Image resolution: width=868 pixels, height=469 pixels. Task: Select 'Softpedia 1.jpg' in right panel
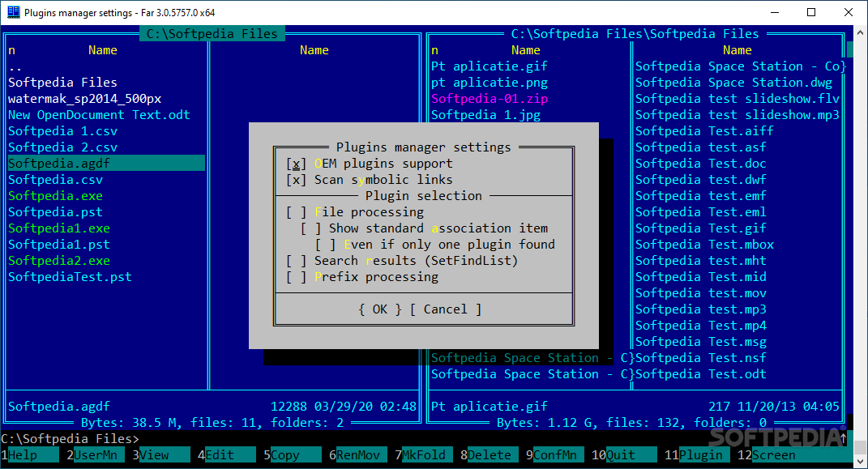pos(485,115)
